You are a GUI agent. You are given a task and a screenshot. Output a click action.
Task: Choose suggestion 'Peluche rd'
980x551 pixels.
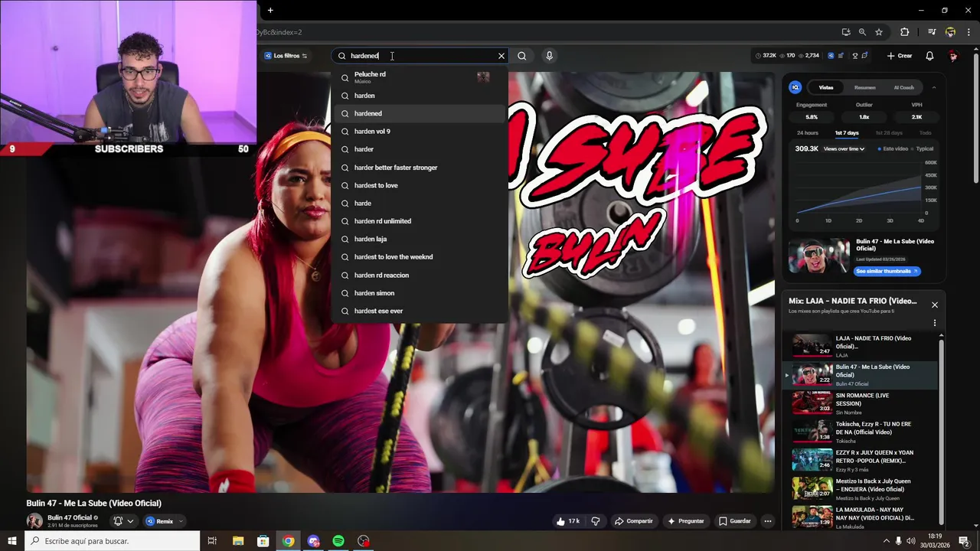[x=420, y=77]
